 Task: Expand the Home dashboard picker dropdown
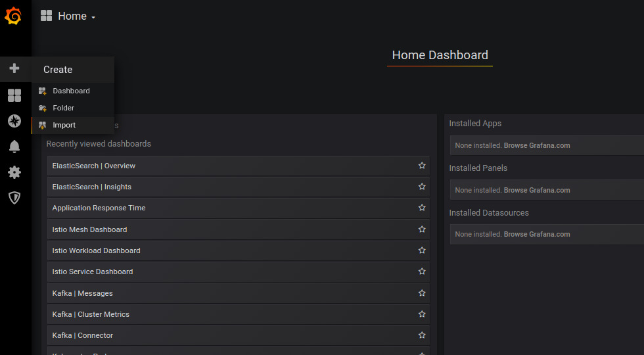coord(76,16)
